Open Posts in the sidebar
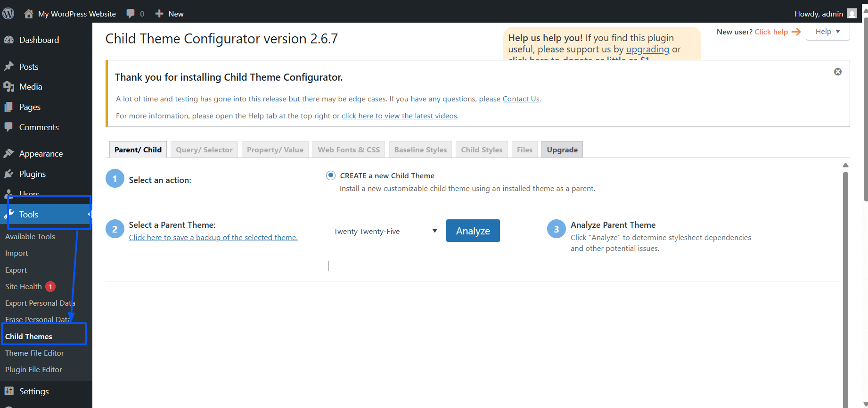This screenshot has width=868, height=408. (x=29, y=67)
